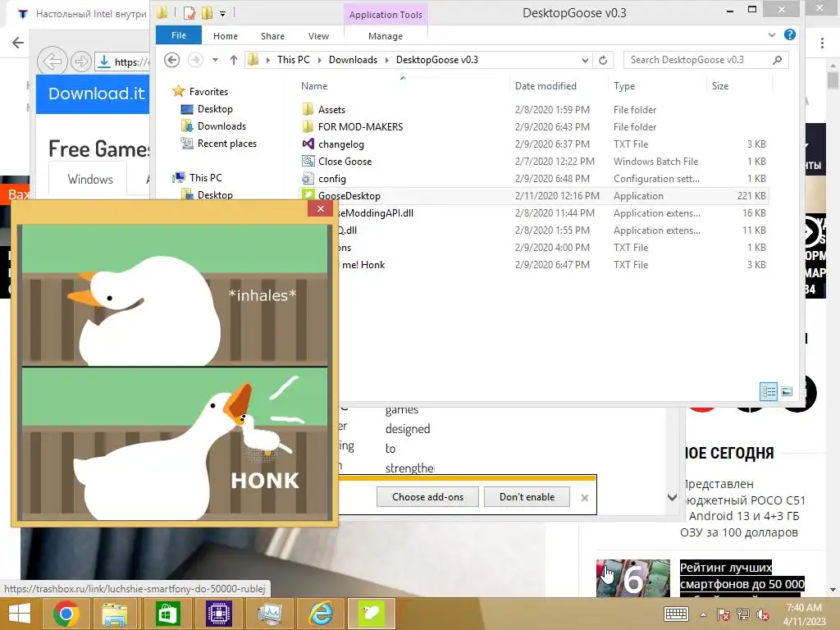Switch to Large icons view layout
This screenshot has height=630, width=840.
(x=787, y=391)
